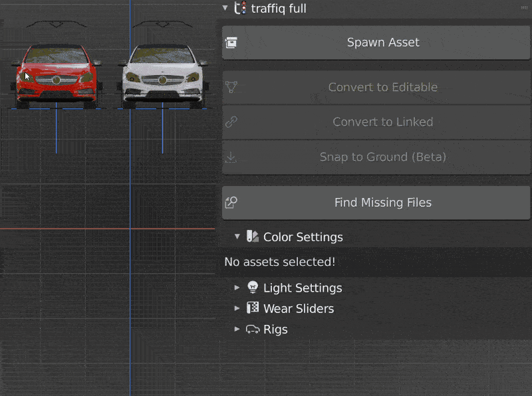
Task: Expand the Wear Sliders section
Action: coord(237,308)
